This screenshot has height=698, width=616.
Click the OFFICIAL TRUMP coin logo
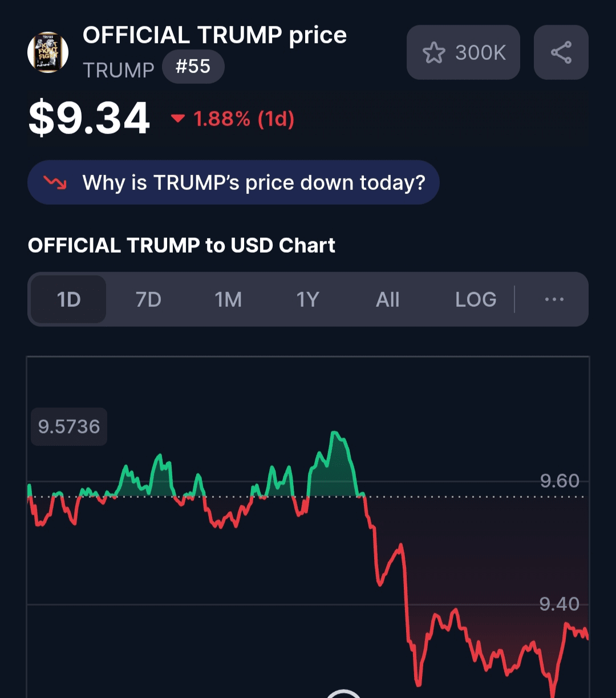(48, 52)
